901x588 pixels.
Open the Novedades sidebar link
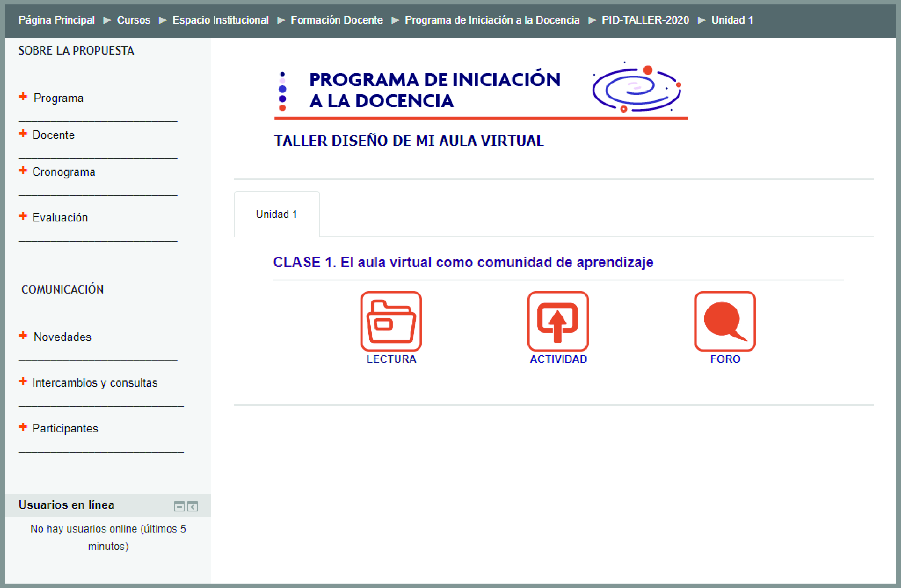(x=62, y=337)
